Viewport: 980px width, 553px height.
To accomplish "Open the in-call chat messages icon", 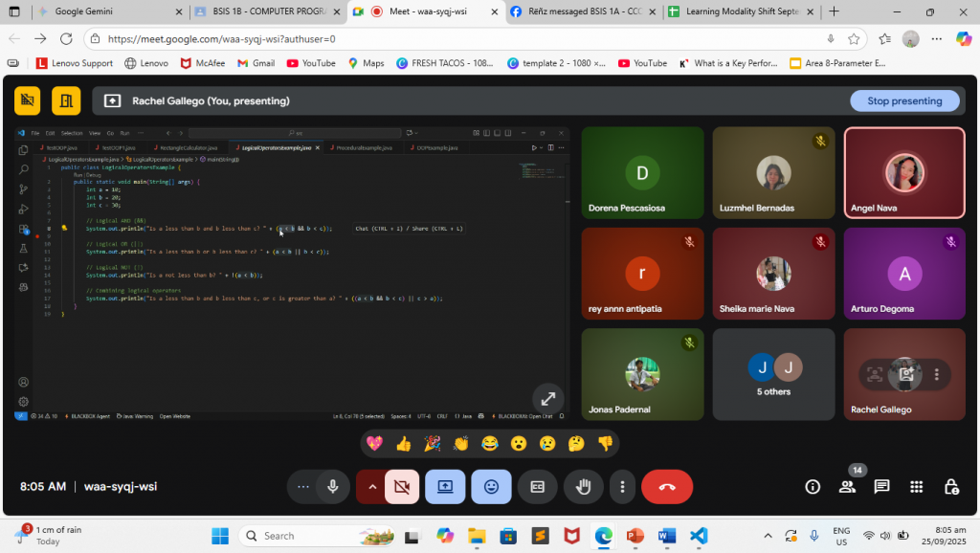I will point(881,486).
